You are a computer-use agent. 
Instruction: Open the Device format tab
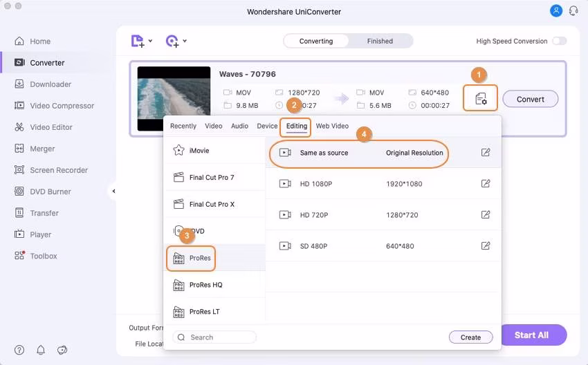pos(267,126)
